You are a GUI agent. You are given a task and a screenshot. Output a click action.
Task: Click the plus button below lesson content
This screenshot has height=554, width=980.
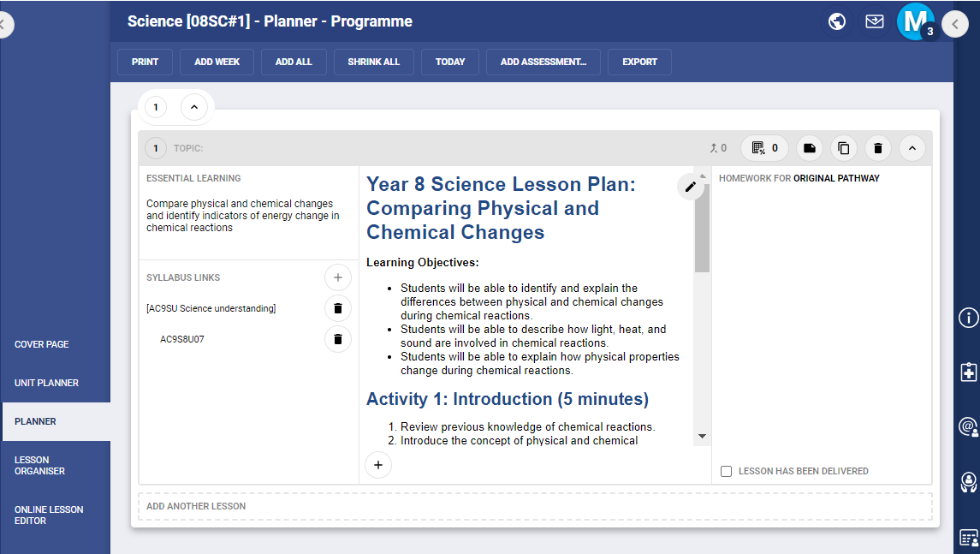point(377,464)
